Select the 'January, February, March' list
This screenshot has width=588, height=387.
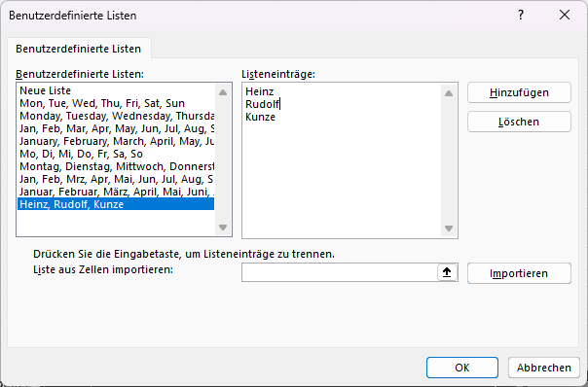coord(116,141)
